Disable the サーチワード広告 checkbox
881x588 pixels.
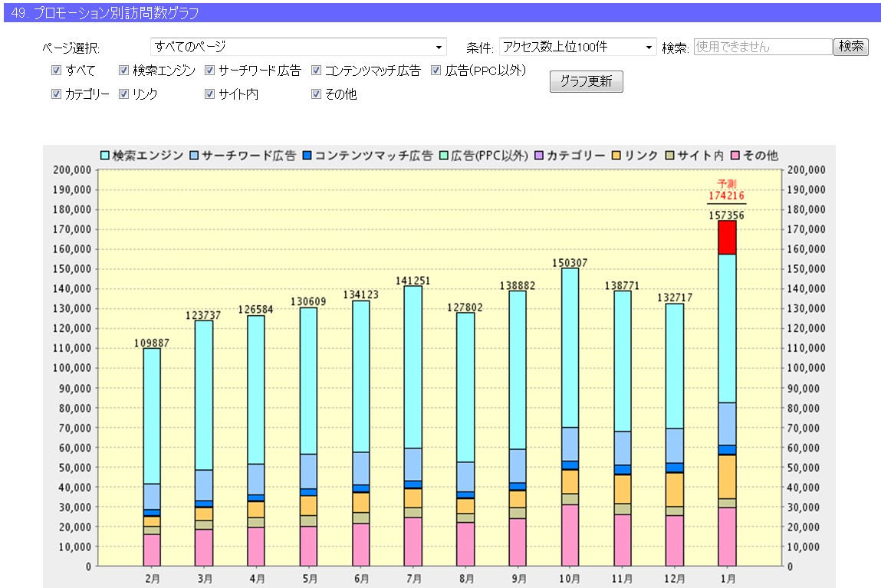pos(210,71)
